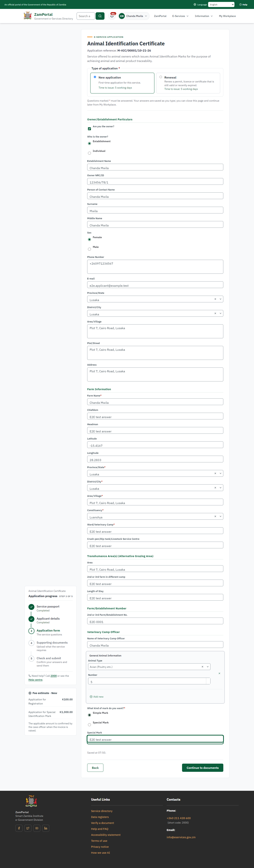
Task: Open the Facebook page from footer
Action: (x=19, y=828)
